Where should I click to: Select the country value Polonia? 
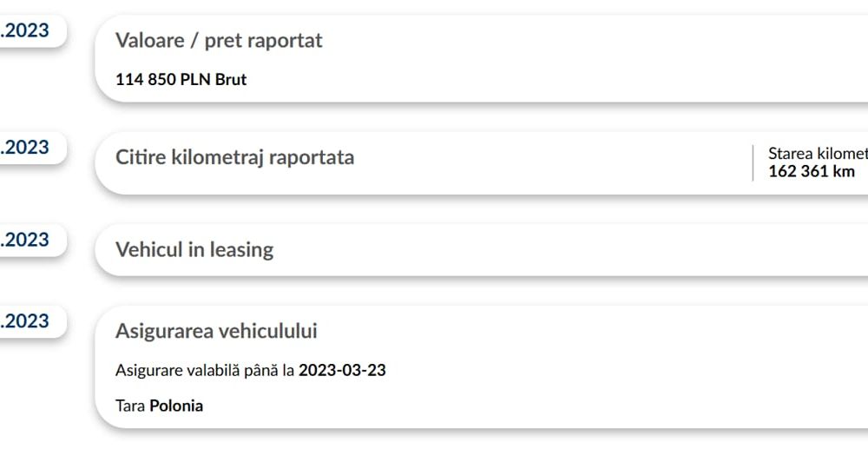[x=176, y=406]
